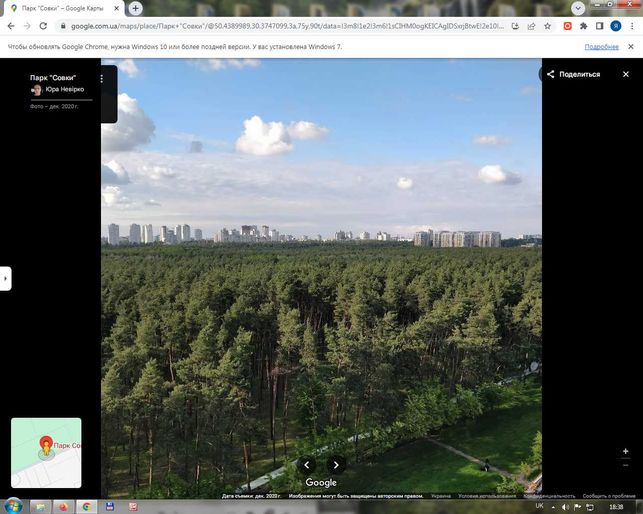The height and width of the screenshot is (514, 643).
Task: Expand the collapsed side panel arrow
Action: (x=5, y=279)
